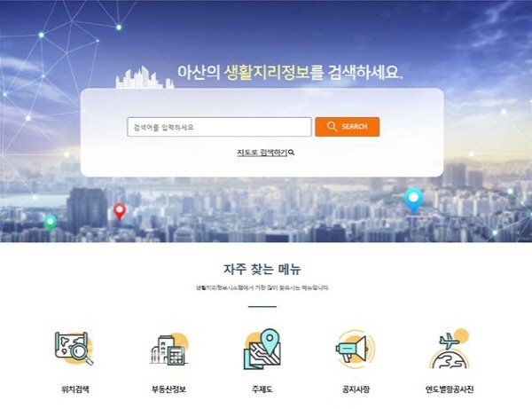Open the 부동산정보 building icon

coord(168,350)
